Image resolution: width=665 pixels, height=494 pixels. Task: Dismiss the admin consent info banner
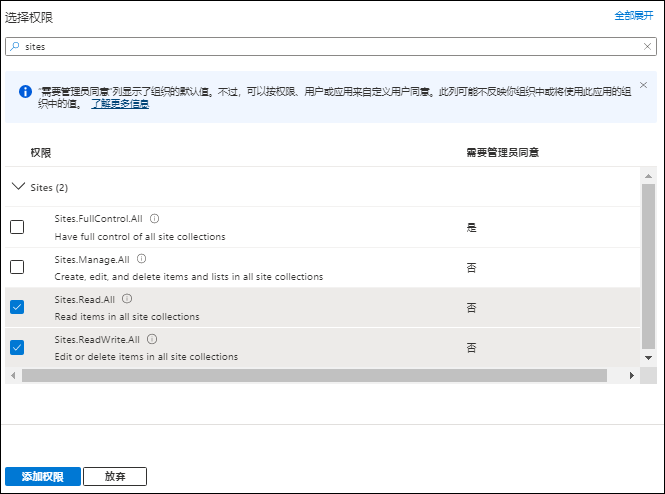643,85
